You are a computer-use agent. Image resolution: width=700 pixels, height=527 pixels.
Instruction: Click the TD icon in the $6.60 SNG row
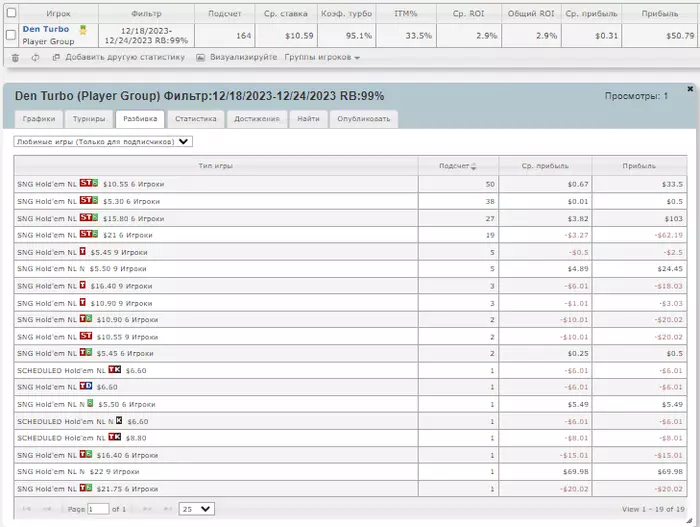point(86,386)
